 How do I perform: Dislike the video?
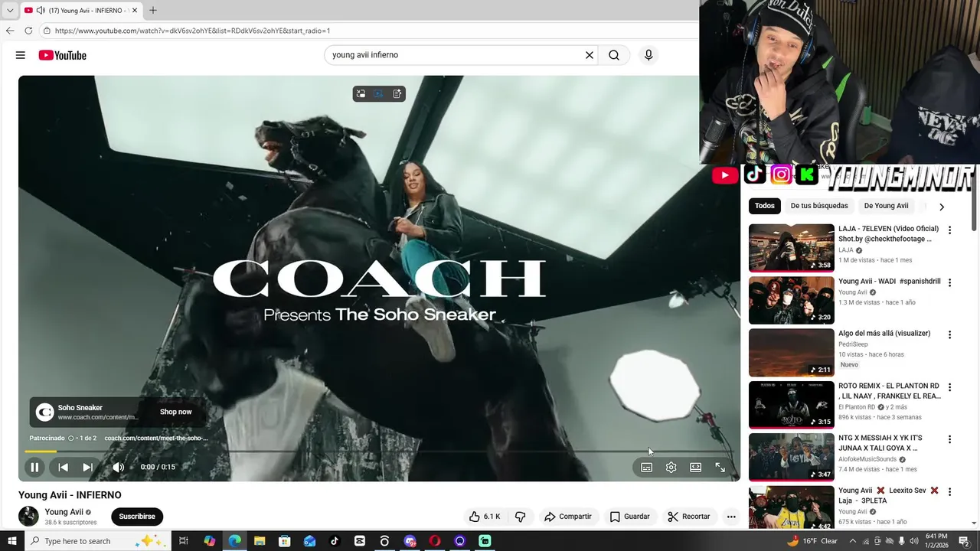click(x=521, y=517)
